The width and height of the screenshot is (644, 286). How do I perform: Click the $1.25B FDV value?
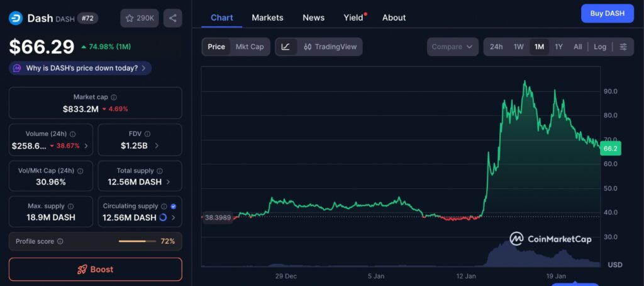(135, 146)
